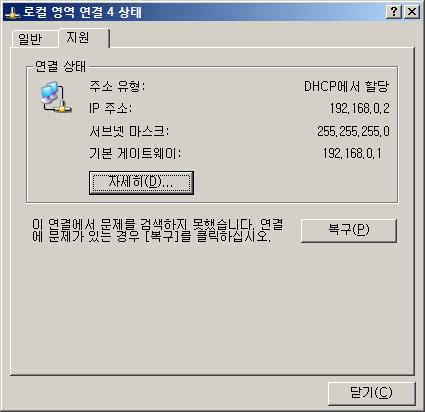This screenshot has width=425, height=412.
Task: Click the subnet mask value 255.255.255.0
Action: [x=353, y=131]
